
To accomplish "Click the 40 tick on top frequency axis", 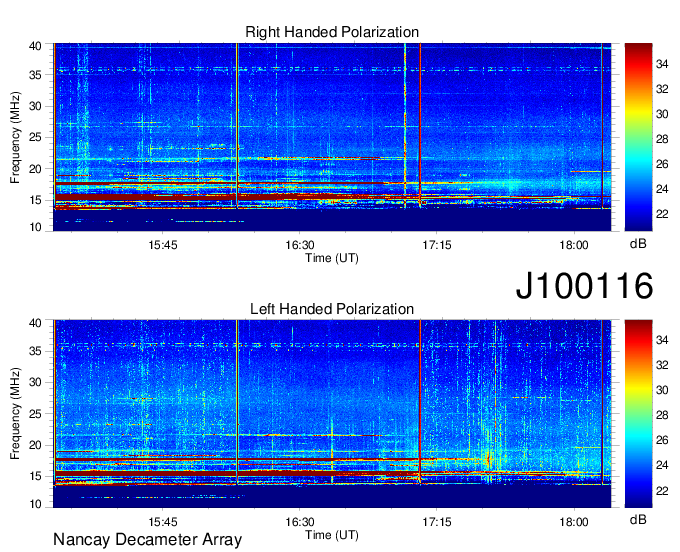I will pyautogui.click(x=36, y=46).
